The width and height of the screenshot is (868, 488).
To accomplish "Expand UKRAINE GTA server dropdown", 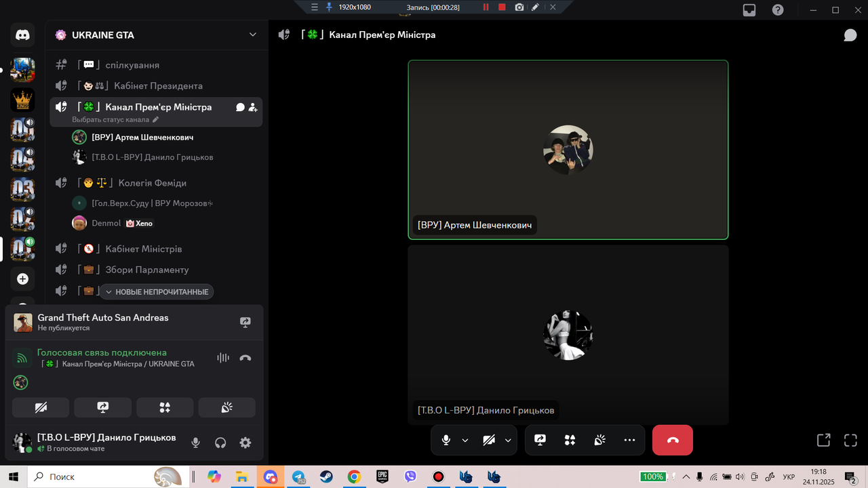I will click(253, 35).
